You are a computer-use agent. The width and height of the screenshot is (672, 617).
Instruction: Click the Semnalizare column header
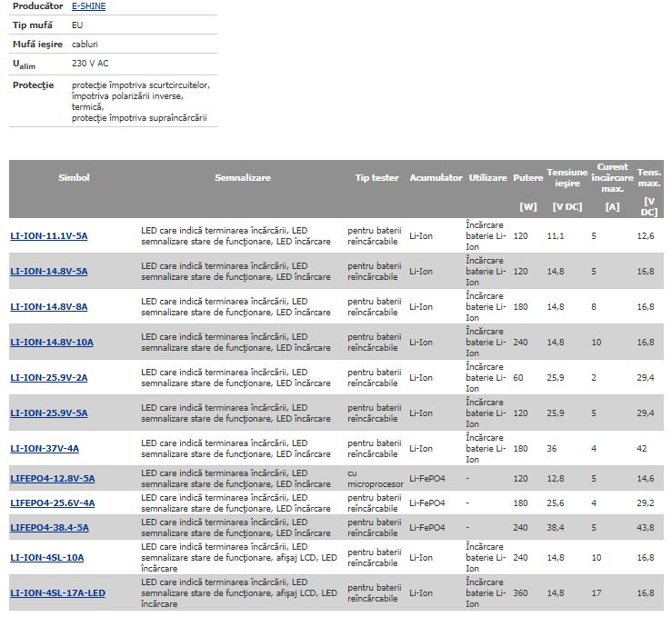click(x=243, y=178)
